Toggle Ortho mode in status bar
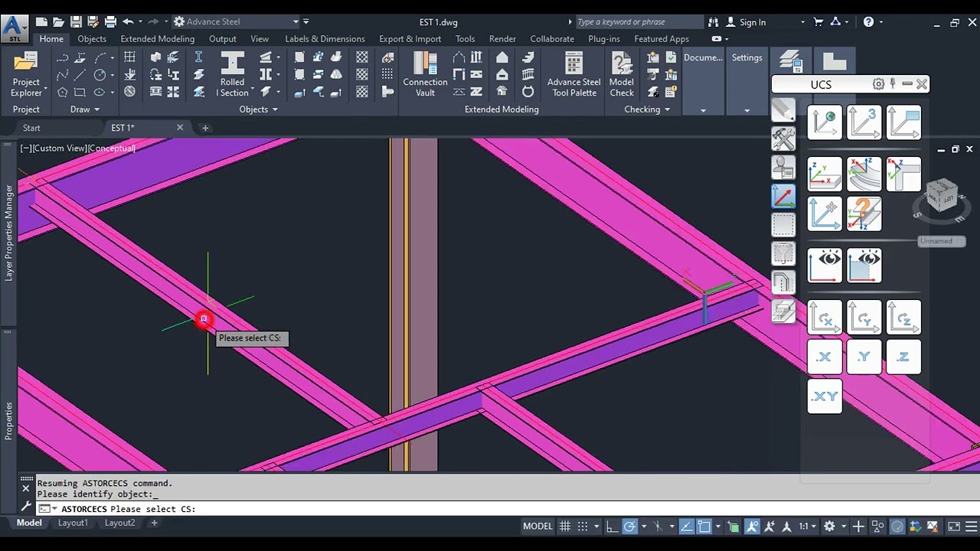The width and height of the screenshot is (980, 551). [612, 527]
